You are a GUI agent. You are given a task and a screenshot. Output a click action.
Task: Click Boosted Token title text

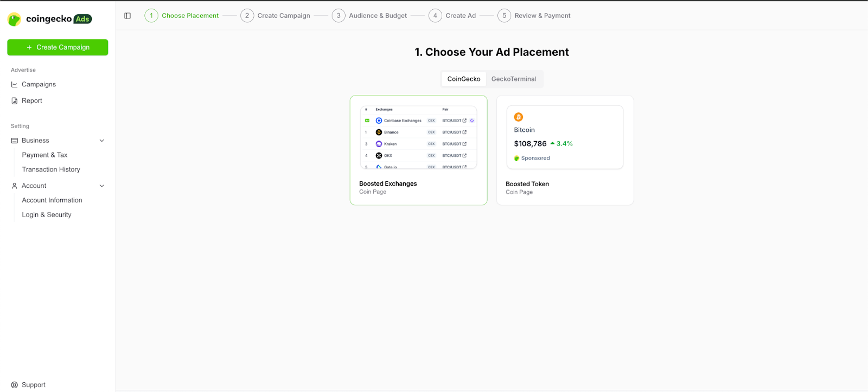[x=527, y=184]
